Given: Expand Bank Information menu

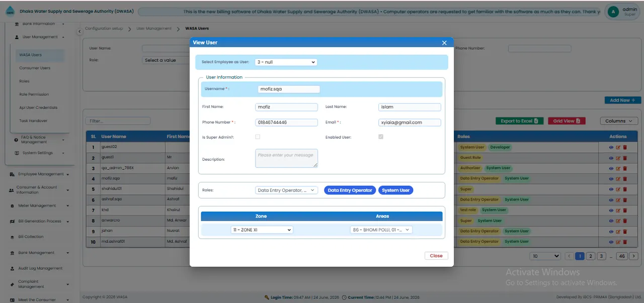Looking at the screenshot, I should tap(40, 24).
